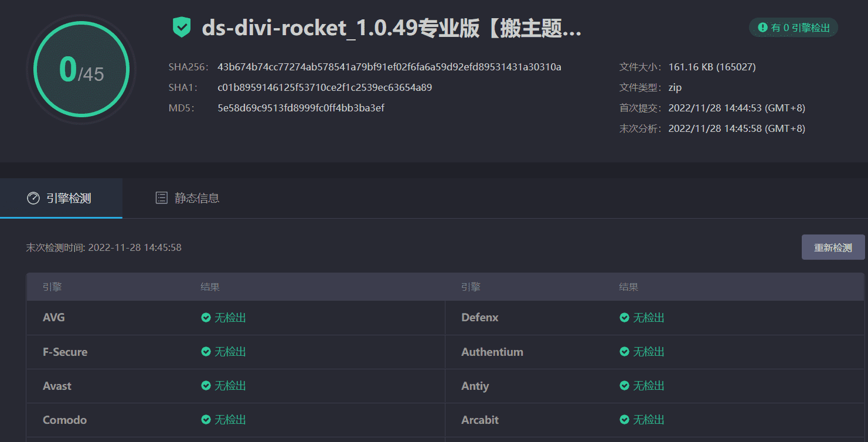Select the SHA256 hash value
The height and width of the screenshot is (442, 868).
tap(389, 67)
